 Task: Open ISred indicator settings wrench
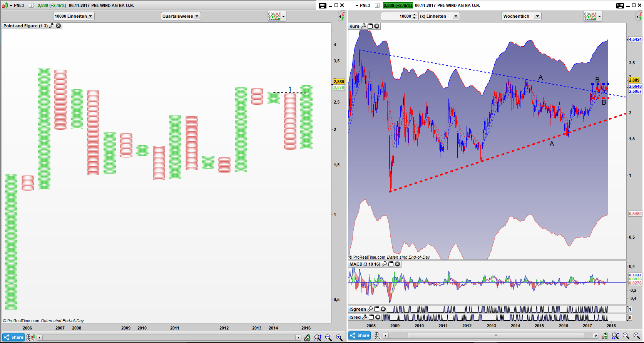[x=365, y=317]
